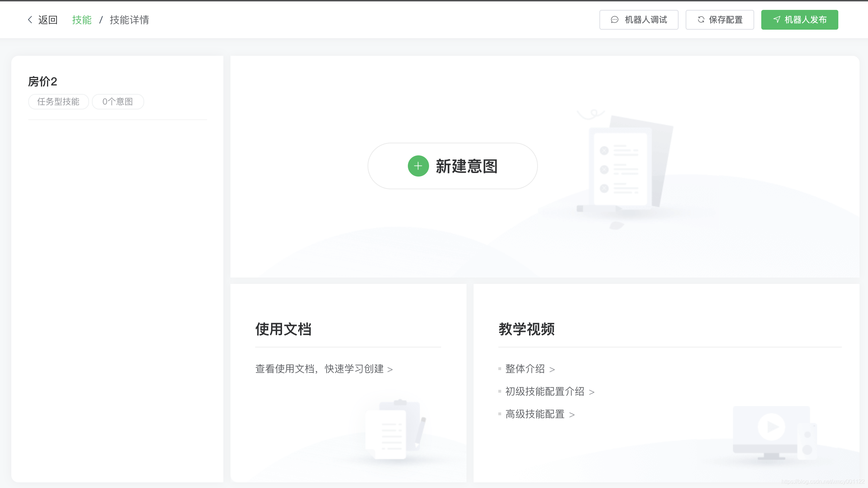The width and height of the screenshot is (868, 488).
Task: Click the green plus circle icon
Action: 418,166
